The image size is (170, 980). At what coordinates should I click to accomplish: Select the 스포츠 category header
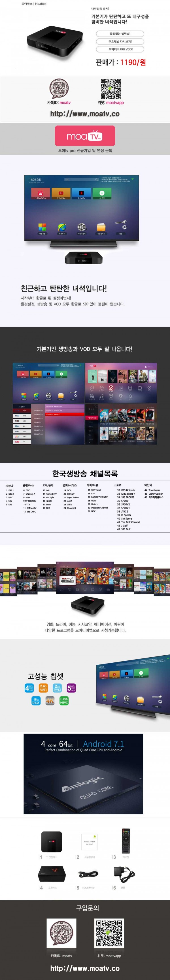pyautogui.click(x=118, y=485)
